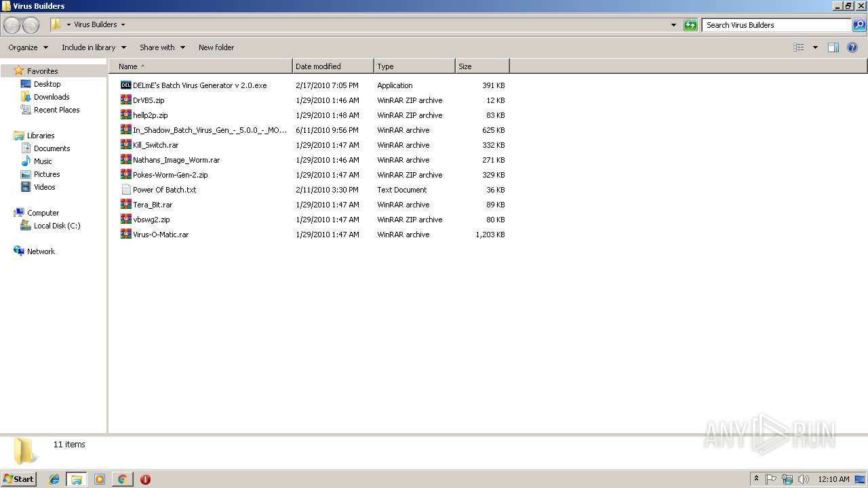This screenshot has height=488, width=868.
Task: Click the red Opera-style taskbar icon
Action: (145, 479)
